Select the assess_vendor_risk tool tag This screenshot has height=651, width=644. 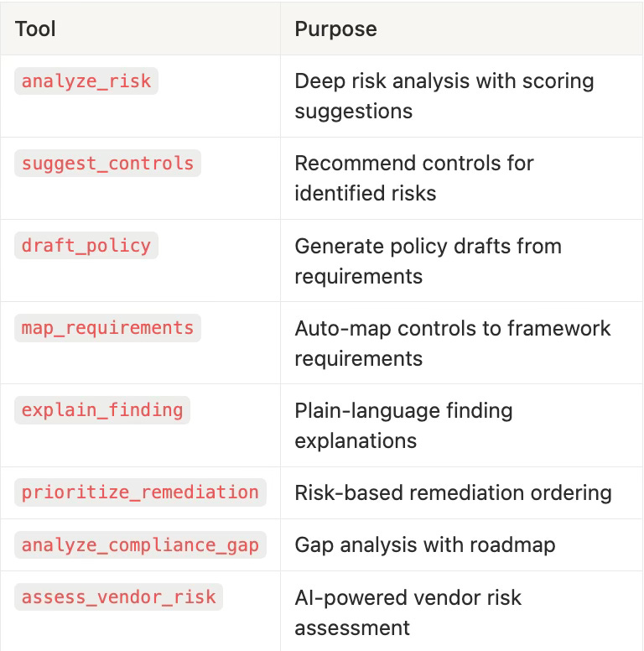(119, 597)
